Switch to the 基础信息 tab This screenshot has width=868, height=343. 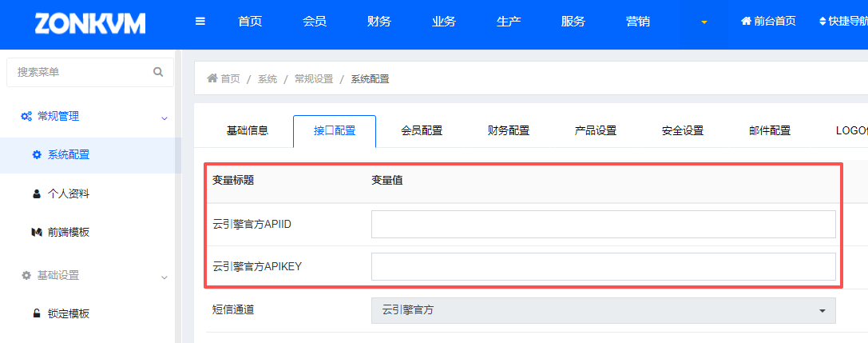(248, 131)
